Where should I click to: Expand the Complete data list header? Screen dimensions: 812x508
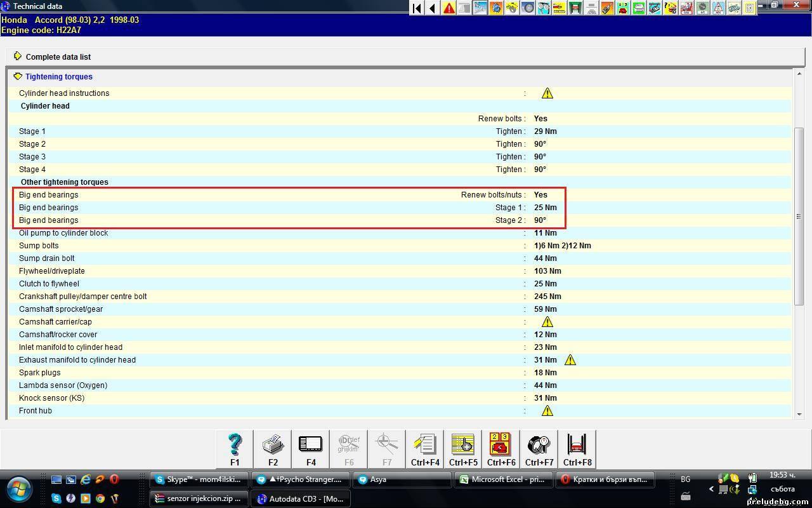click(x=18, y=57)
